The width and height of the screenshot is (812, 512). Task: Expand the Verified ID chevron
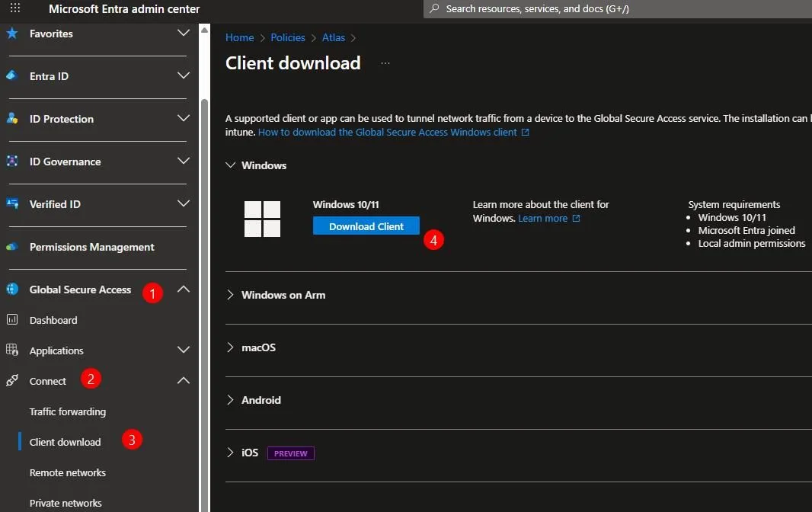pos(184,203)
